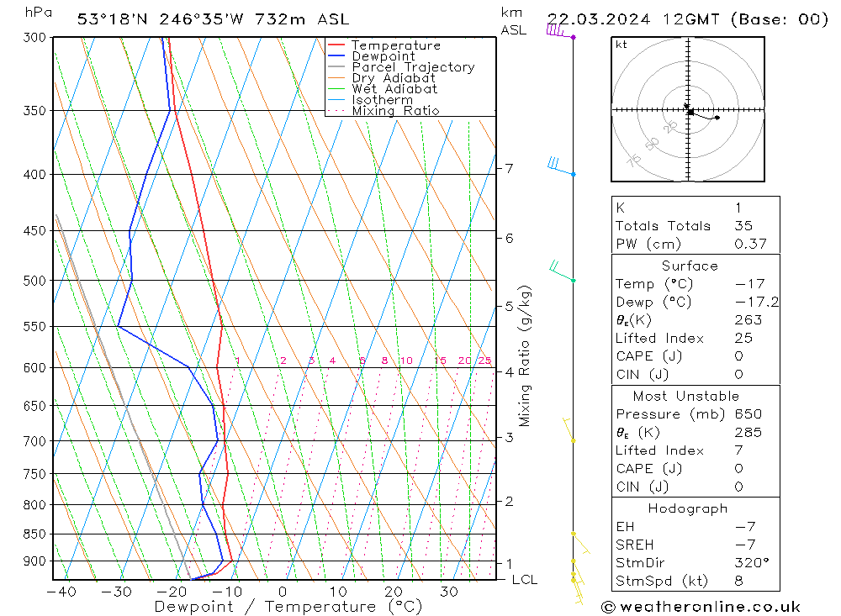Click the weatheronline.co.uk copyright link

701,607
